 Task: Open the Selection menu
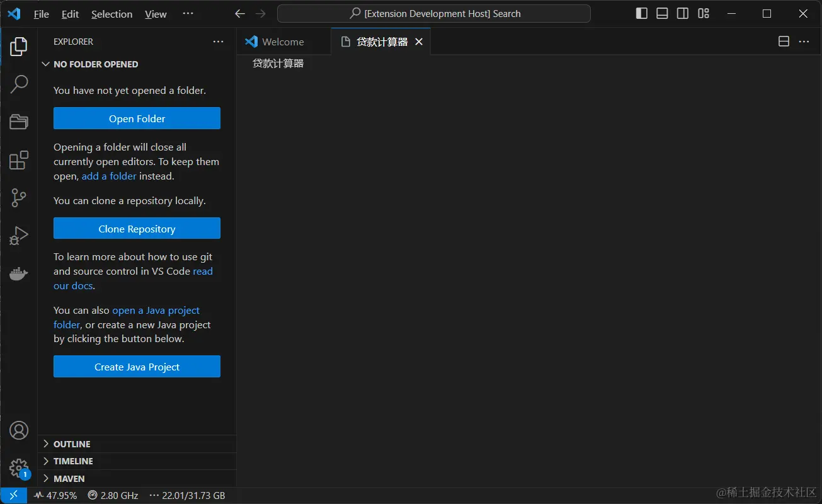tap(111, 14)
